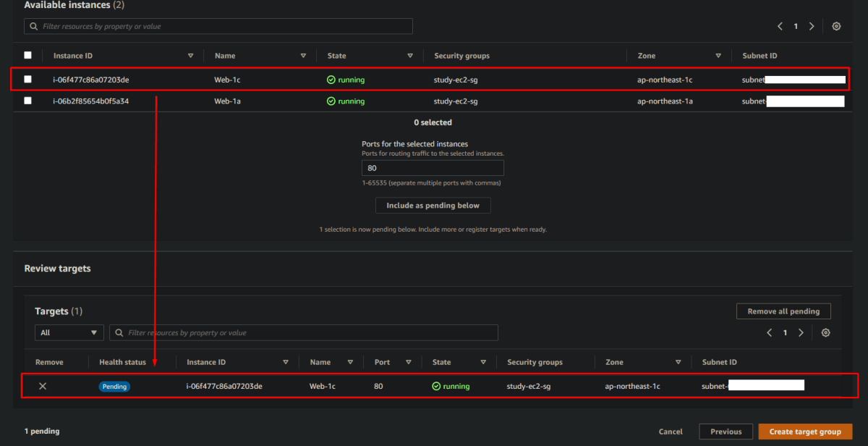
Task: Click Pending health status badge
Action: click(114, 387)
